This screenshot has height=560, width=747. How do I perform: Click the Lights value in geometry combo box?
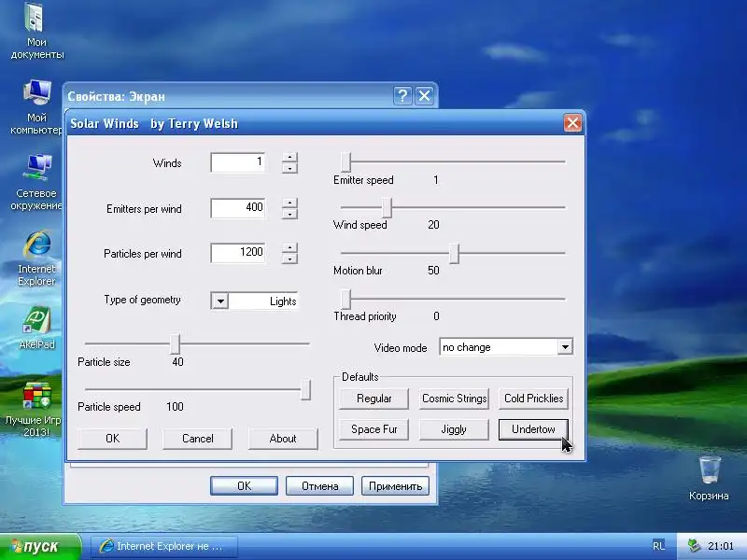[263, 301]
